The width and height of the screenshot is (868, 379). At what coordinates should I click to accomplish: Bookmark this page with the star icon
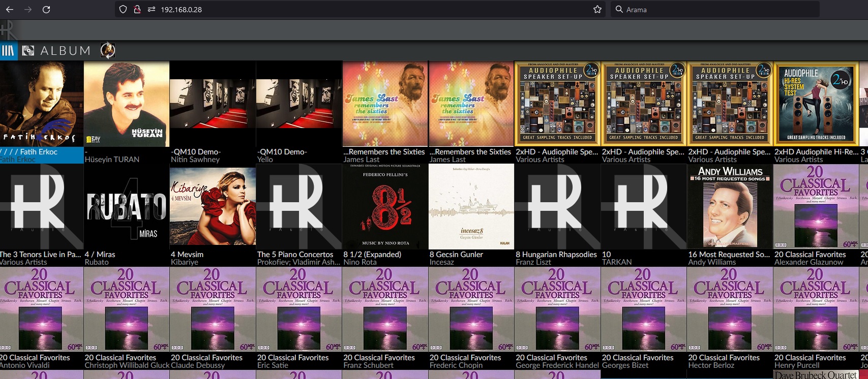597,10
